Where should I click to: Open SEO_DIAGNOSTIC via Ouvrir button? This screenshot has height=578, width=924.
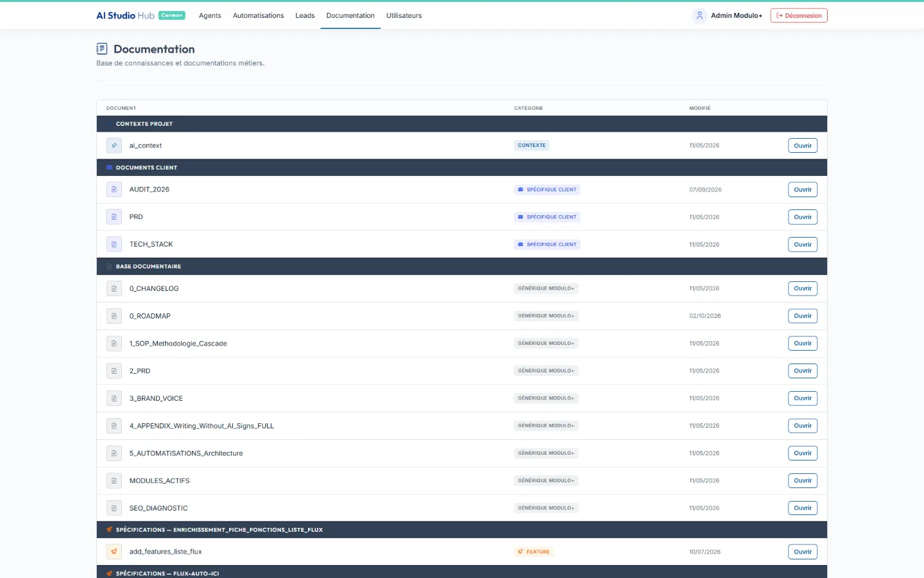pos(803,508)
